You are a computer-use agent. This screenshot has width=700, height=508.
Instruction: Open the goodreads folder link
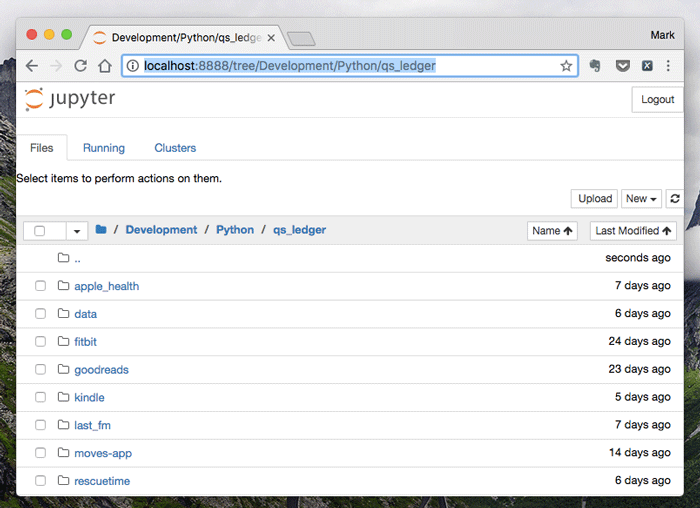[101, 370]
